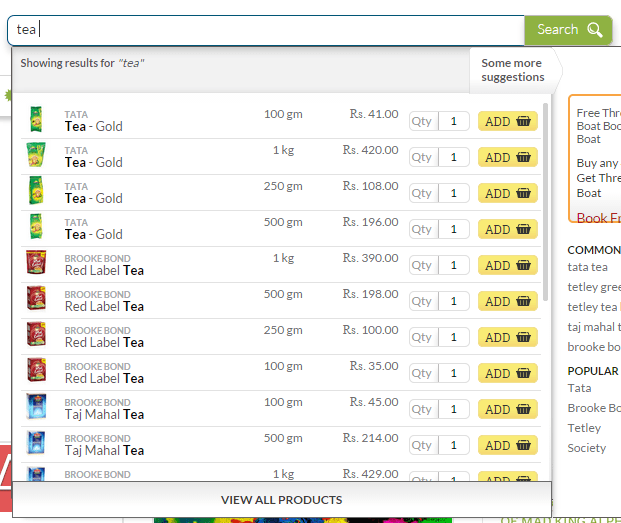The width and height of the screenshot is (621, 523).
Task: Select the tata tea common suggestion
Action: pos(587,267)
